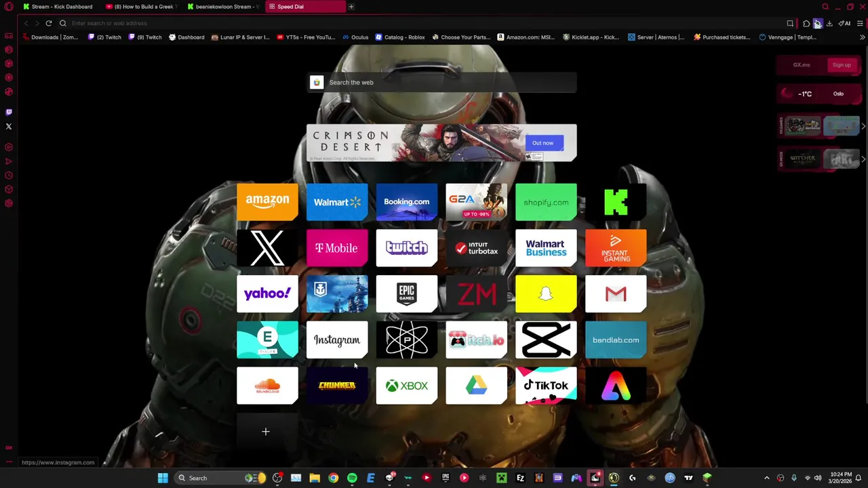Open the shopify.com speed dial tile
868x488 pixels.
coord(546,202)
